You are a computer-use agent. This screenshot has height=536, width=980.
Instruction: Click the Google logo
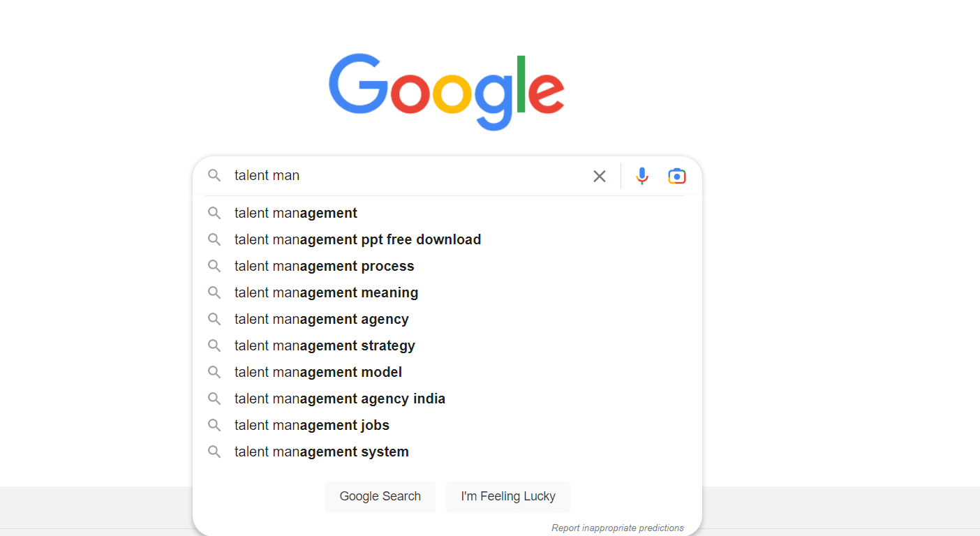pyautogui.click(x=447, y=91)
